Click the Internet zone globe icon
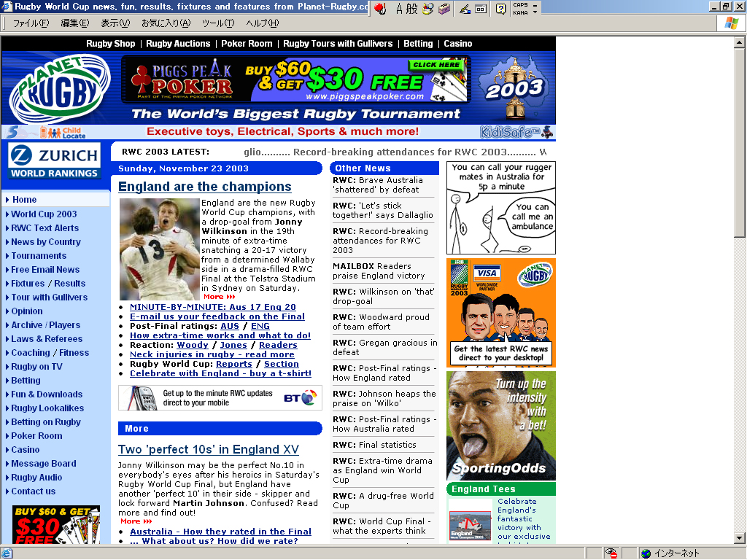This screenshot has width=747, height=560. pos(646,553)
